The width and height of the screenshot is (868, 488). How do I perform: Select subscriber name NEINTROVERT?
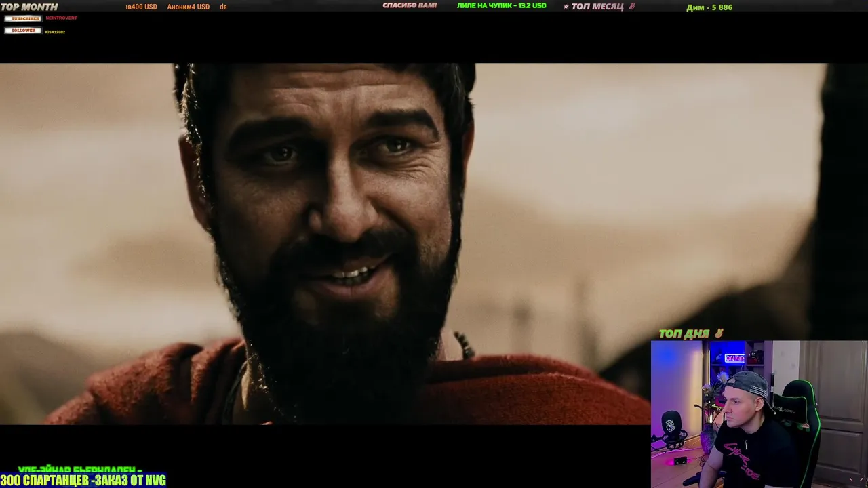tap(61, 18)
